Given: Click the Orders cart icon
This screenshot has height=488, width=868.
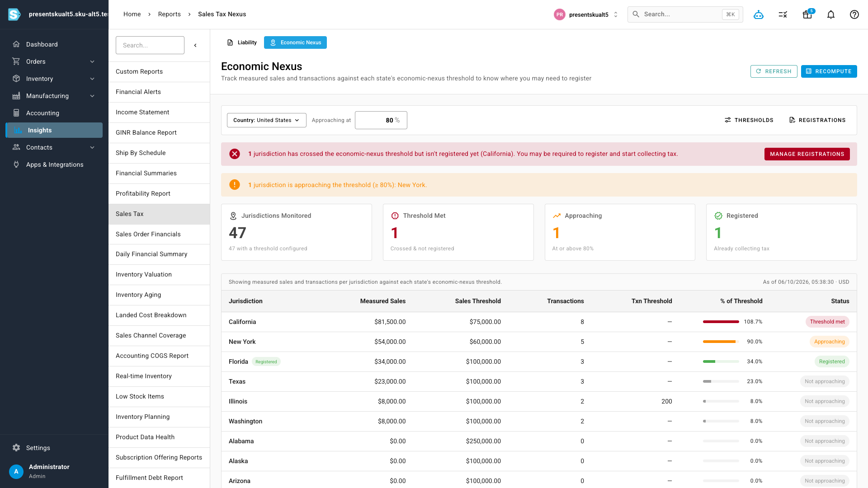Looking at the screenshot, I should (x=16, y=61).
